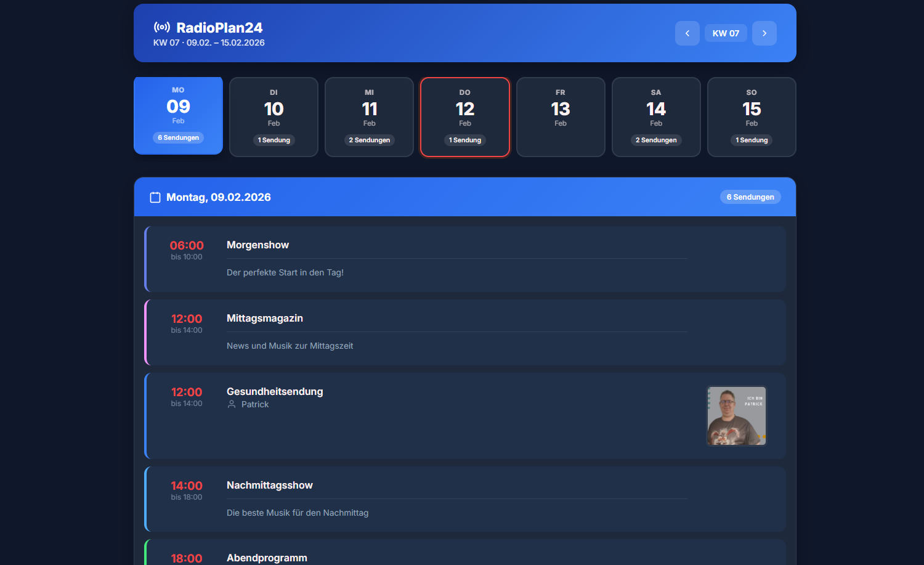Click the 6 Sendungen badge in day header

pos(750,197)
